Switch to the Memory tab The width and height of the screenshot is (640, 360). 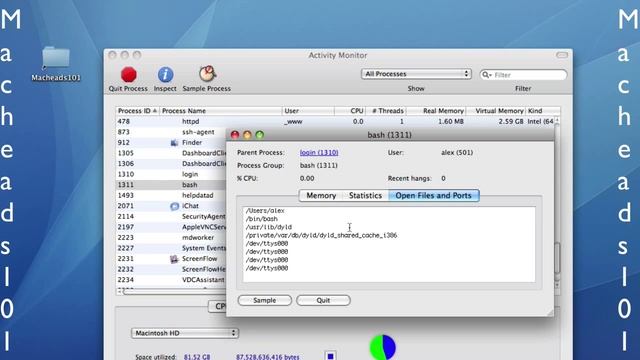click(321, 196)
